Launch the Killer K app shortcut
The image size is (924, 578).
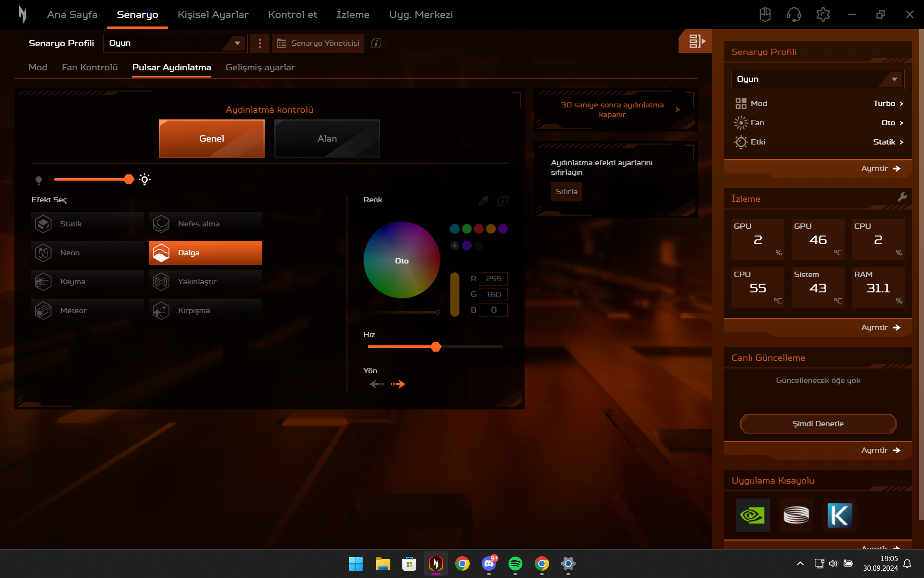tap(840, 515)
